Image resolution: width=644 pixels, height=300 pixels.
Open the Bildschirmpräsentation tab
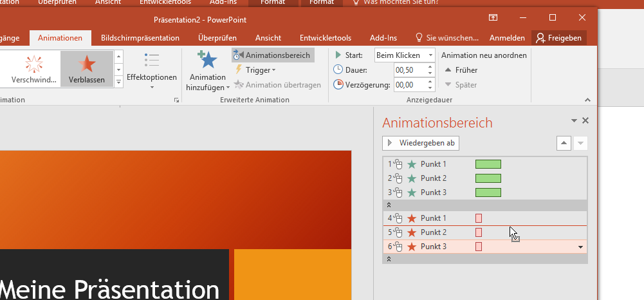pos(140,38)
